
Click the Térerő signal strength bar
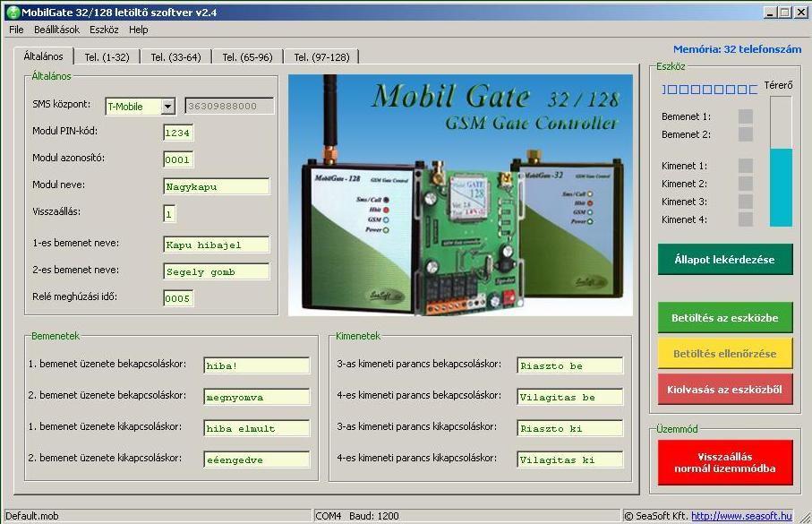click(781, 161)
